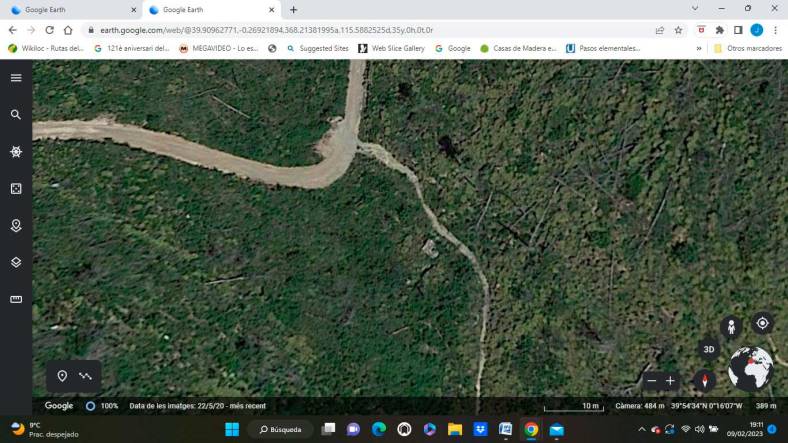Screen dimensions: 788x443
Task: Open the Search tool in sidebar
Action: (x=16, y=115)
